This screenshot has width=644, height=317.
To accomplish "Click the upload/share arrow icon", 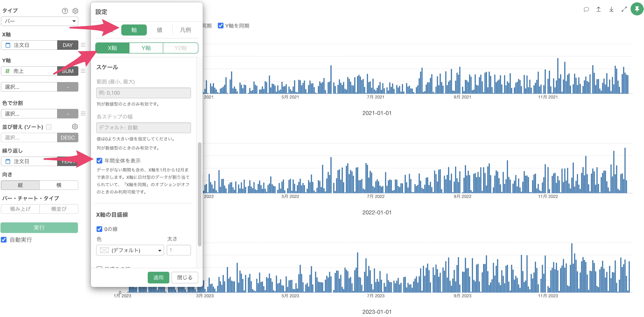I will tap(599, 10).
